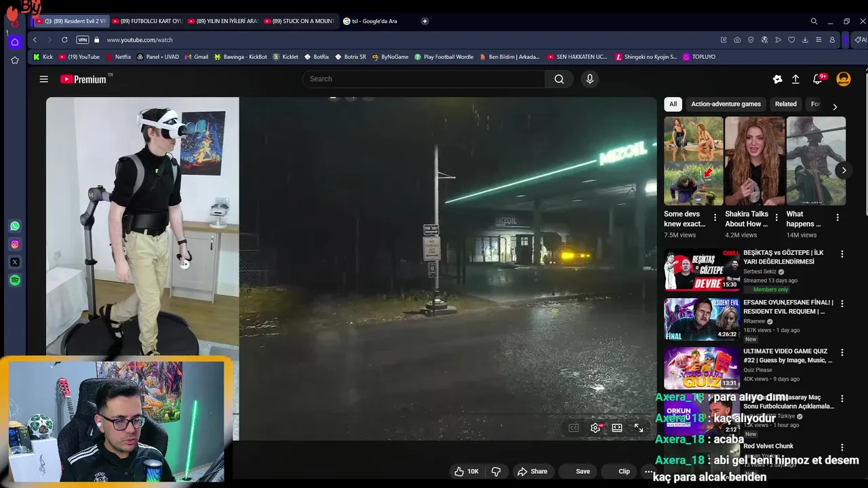Open the Ultimate Video Game Quiz thumbnail
868x488 pixels.
(x=701, y=368)
